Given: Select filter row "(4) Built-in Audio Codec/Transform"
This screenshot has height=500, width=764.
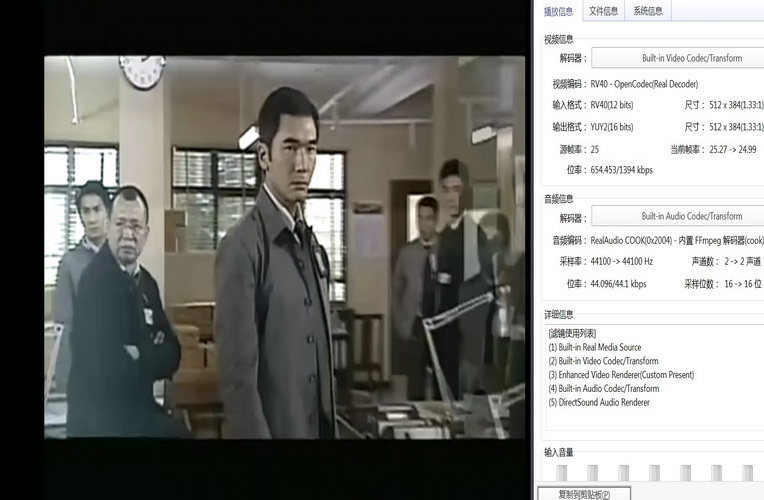Looking at the screenshot, I should (x=604, y=388).
